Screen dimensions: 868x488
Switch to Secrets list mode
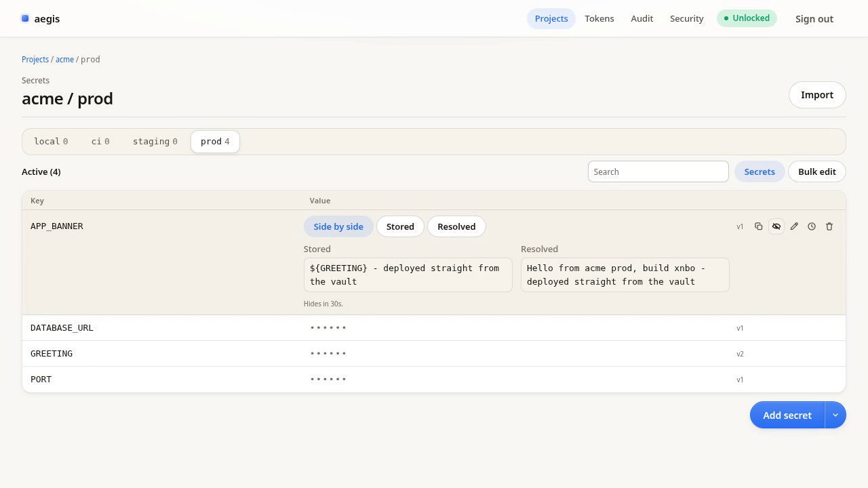coord(759,171)
